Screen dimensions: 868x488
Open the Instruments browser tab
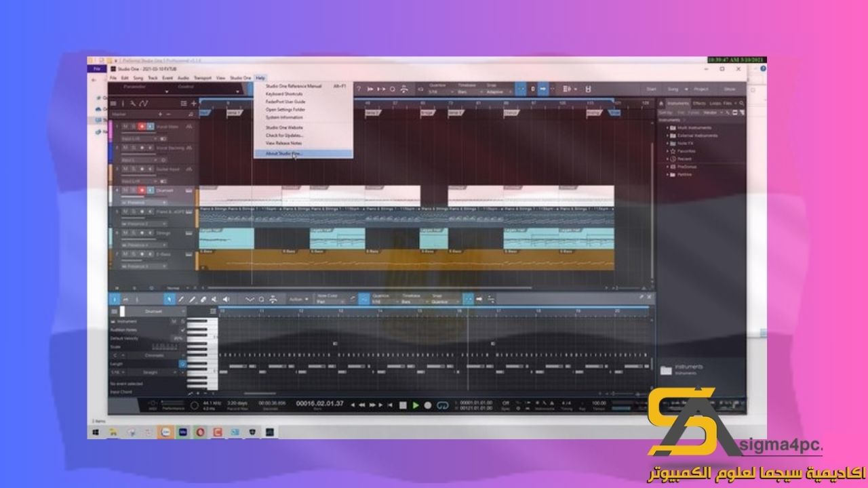tap(679, 103)
